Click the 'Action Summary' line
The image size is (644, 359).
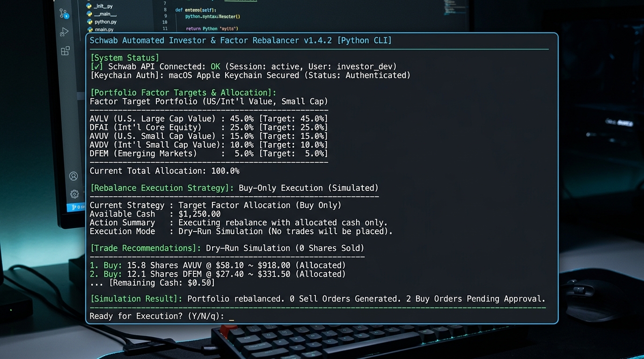coord(239,223)
